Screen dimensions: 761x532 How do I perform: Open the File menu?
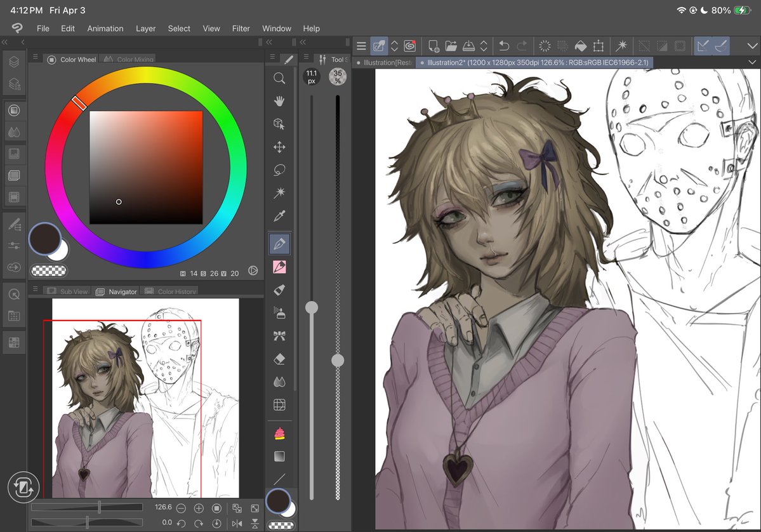pos(43,28)
